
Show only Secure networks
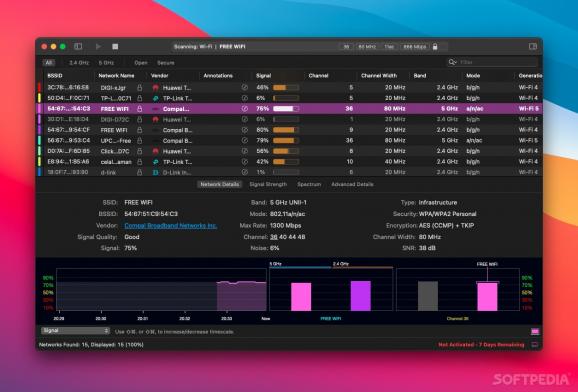(x=166, y=63)
